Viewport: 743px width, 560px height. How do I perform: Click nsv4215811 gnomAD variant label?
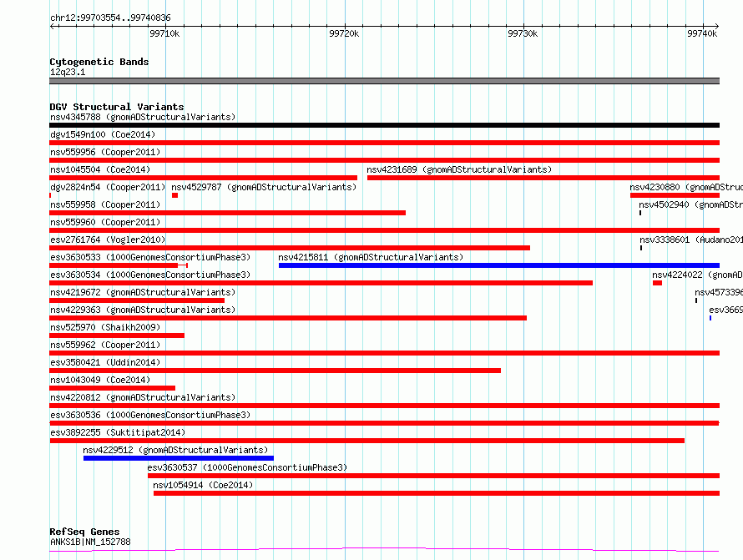pos(371,257)
